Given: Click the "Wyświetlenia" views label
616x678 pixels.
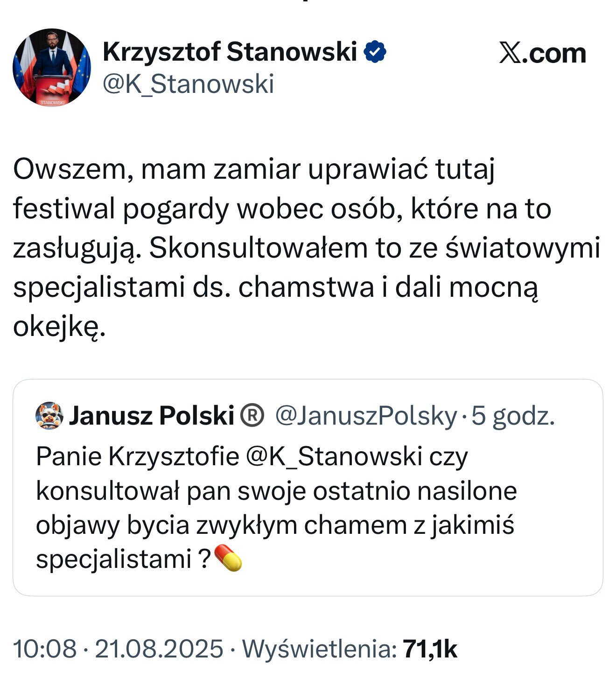Looking at the screenshot, I should tap(320, 649).
